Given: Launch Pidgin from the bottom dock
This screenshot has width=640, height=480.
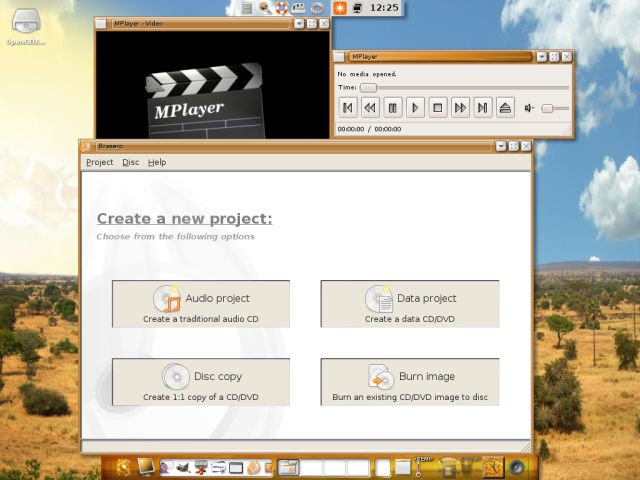Looking at the screenshot, I should [x=167, y=468].
